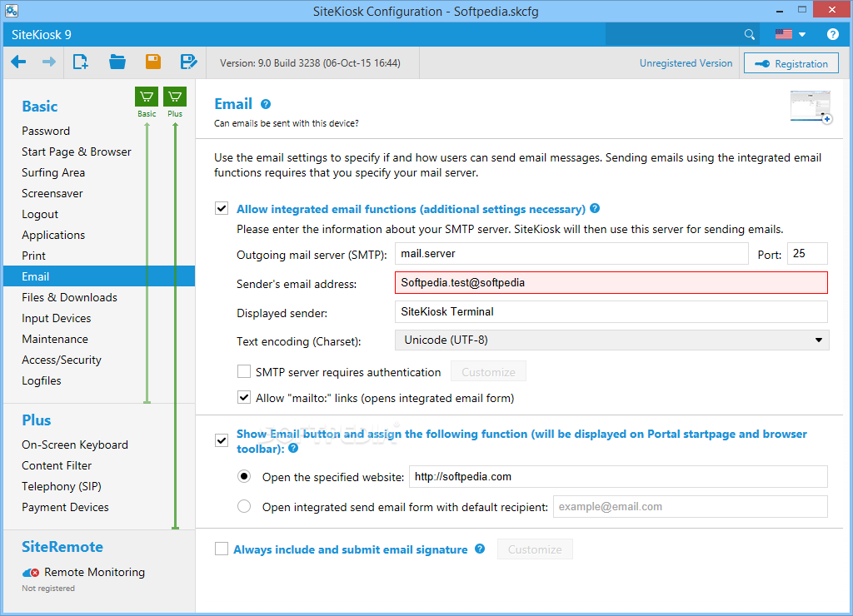Uncheck Allow integrated email functions
Screen dimensions: 853x616
pyautogui.click(x=222, y=209)
